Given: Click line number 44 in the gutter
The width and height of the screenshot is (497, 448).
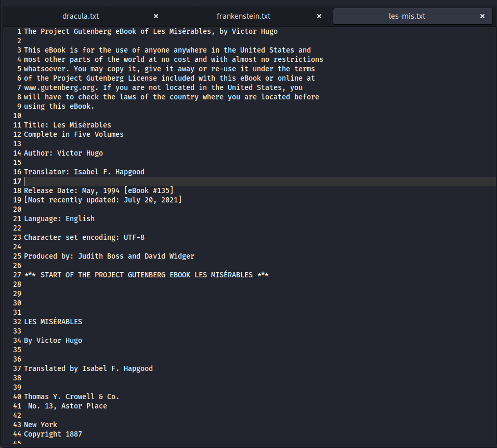Looking at the screenshot, I should click(17, 434).
